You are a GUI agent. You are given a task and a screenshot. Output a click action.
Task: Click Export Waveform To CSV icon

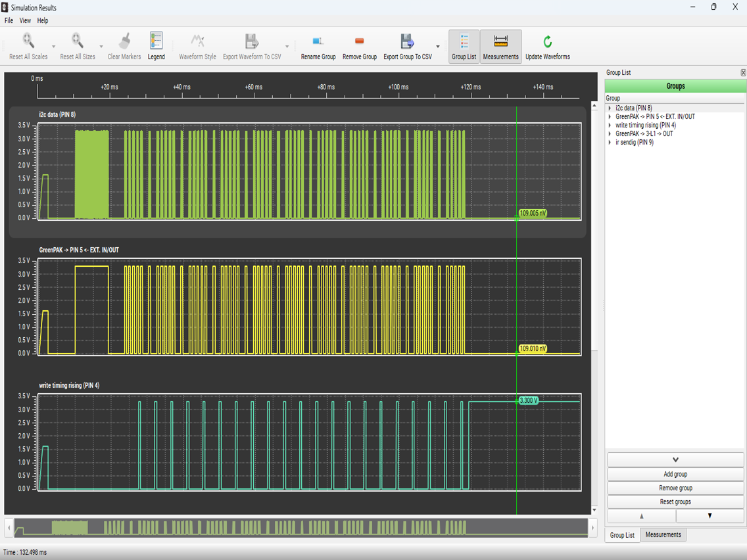(251, 42)
